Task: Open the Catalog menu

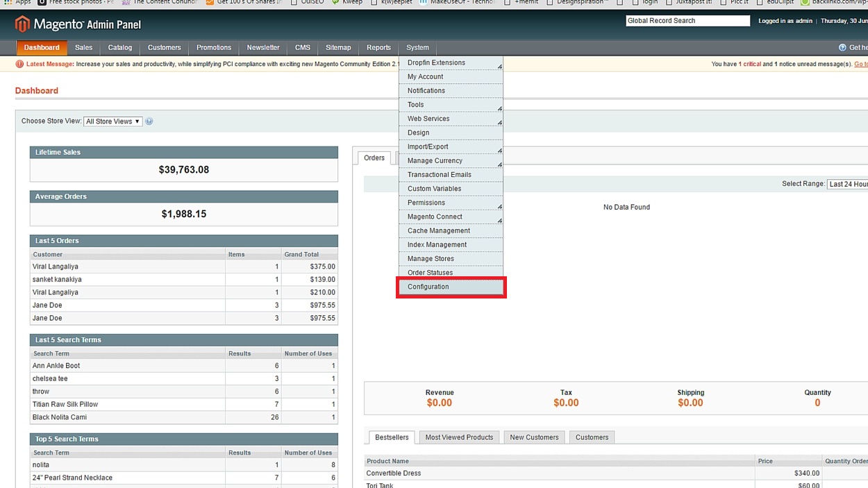Action: [x=120, y=48]
